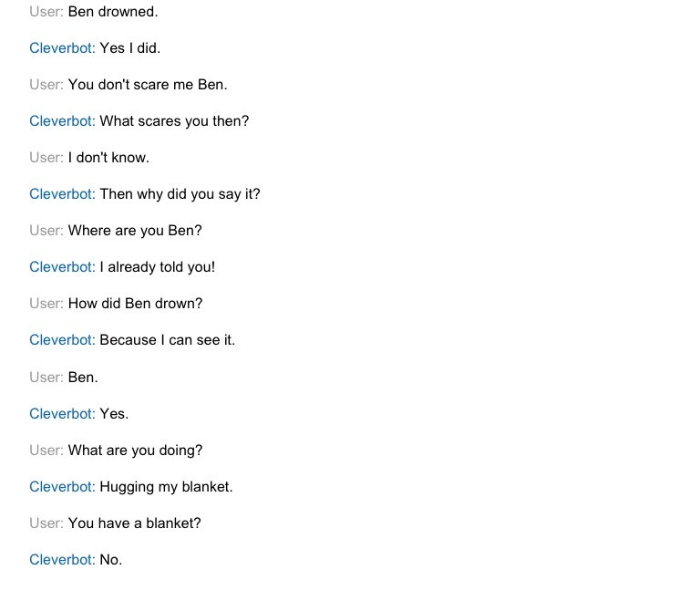Select Cleverbot's 'I already told you!' reply
This screenshot has width=700, height=601.
coord(157,267)
